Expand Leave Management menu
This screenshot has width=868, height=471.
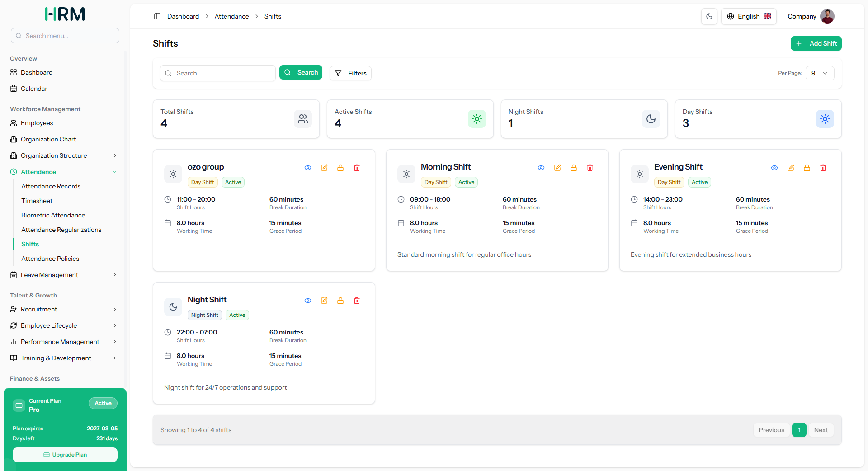click(64, 275)
